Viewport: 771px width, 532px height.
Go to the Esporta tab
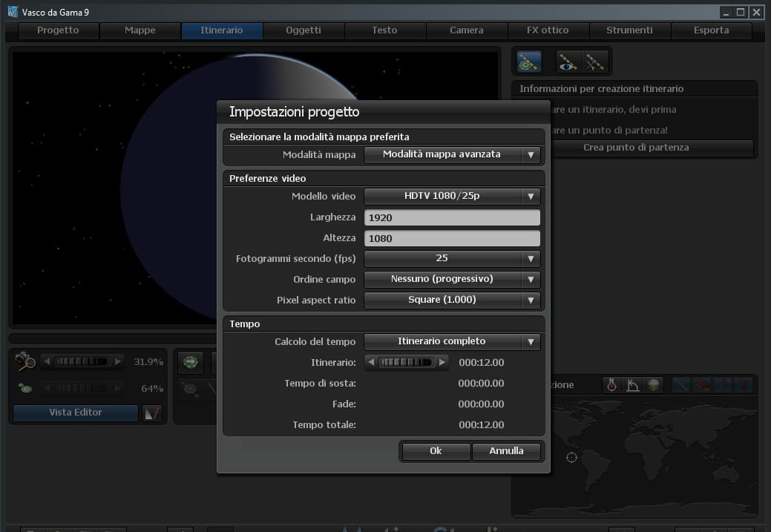tap(711, 30)
